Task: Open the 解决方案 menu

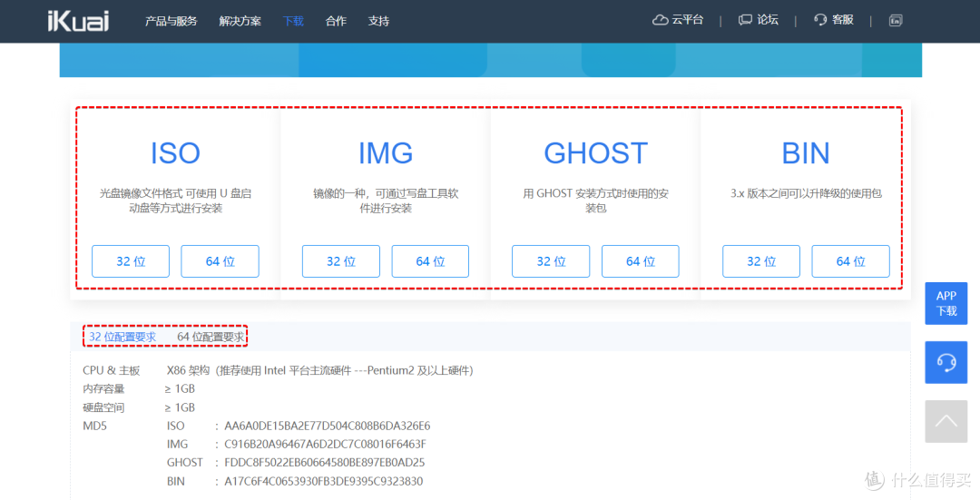Action: click(x=240, y=21)
